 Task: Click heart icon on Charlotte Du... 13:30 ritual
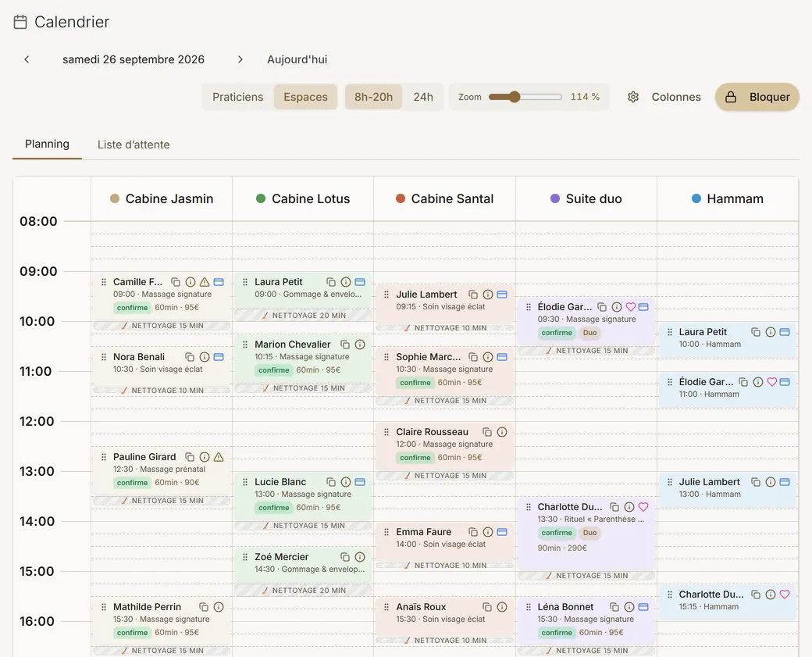click(643, 507)
